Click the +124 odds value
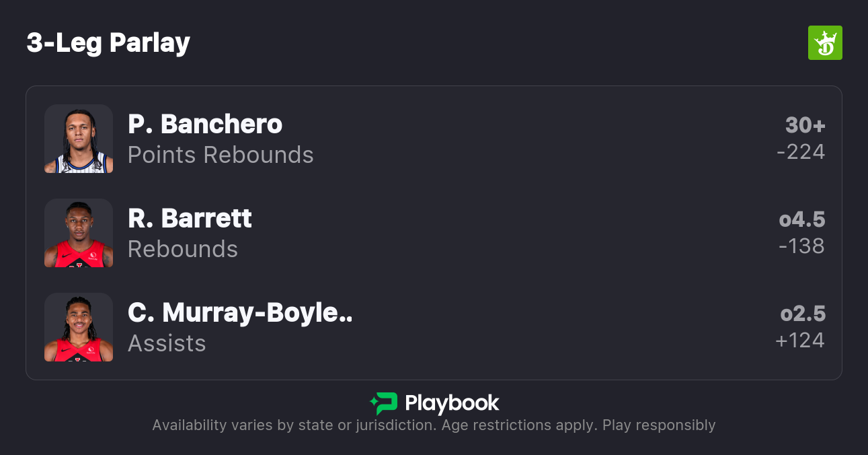The image size is (868, 455). point(799,341)
